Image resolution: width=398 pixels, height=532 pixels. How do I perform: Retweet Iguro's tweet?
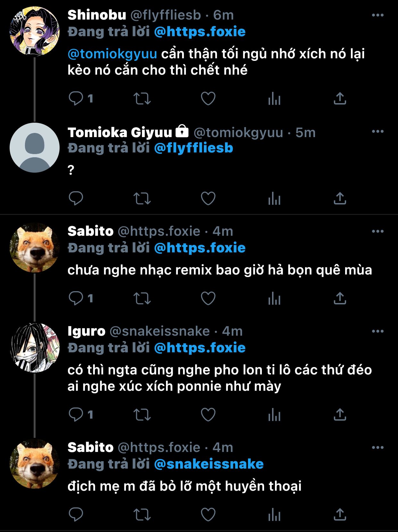(x=142, y=414)
